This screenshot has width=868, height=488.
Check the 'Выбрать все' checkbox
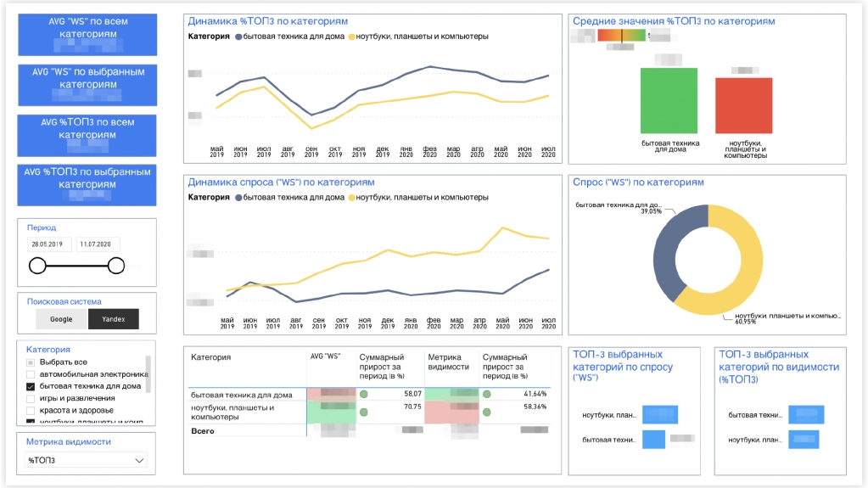coord(31,362)
